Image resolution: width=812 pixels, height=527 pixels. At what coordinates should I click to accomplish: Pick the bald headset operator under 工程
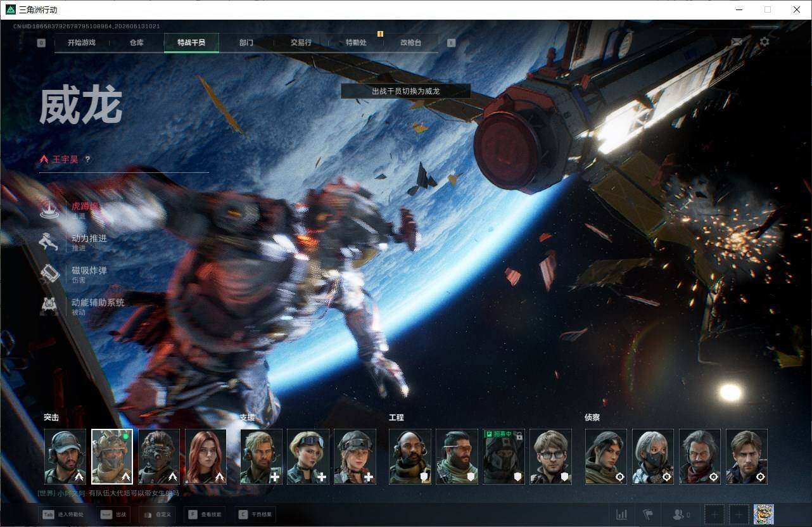pyautogui.click(x=410, y=457)
